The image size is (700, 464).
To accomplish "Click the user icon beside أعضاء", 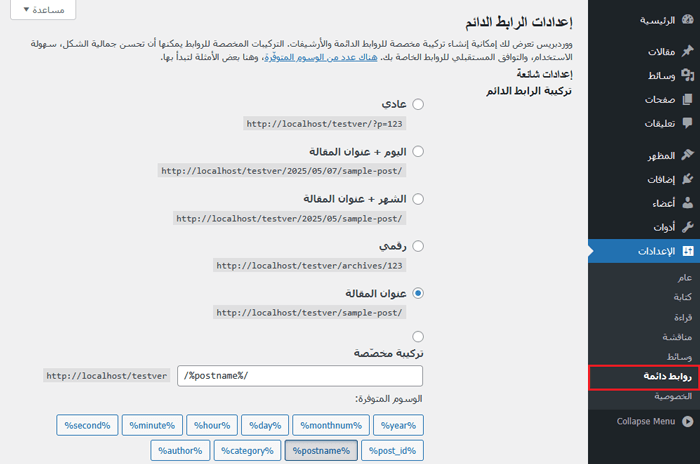I will pyautogui.click(x=688, y=203).
